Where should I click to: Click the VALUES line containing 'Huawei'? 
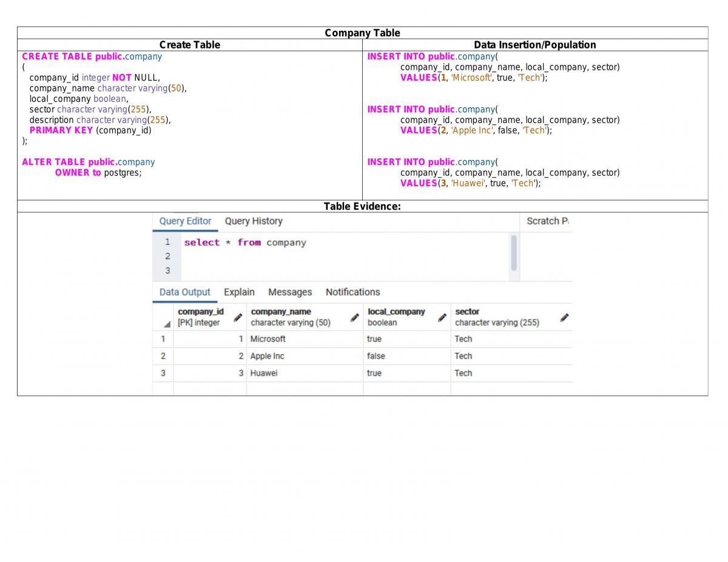[x=471, y=183]
